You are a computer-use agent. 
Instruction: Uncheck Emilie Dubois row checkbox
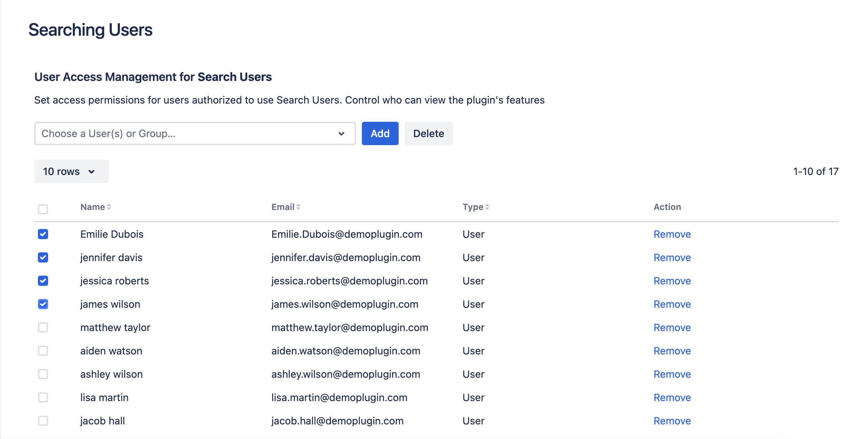click(43, 234)
